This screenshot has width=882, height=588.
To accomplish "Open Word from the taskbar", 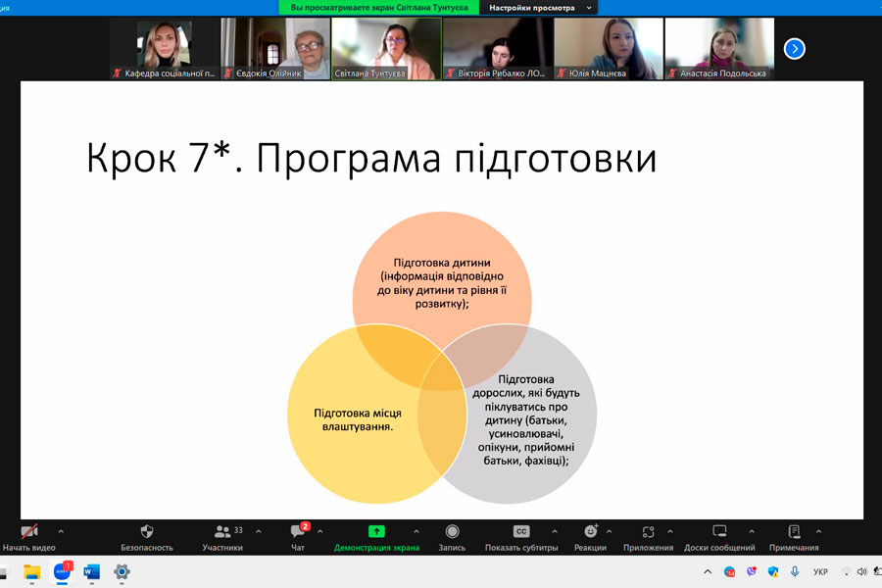I will click(92, 572).
